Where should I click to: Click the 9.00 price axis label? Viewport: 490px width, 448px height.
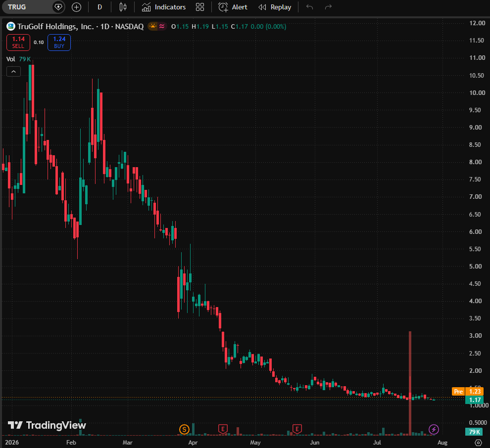pyautogui.click(x=475, y=128)
